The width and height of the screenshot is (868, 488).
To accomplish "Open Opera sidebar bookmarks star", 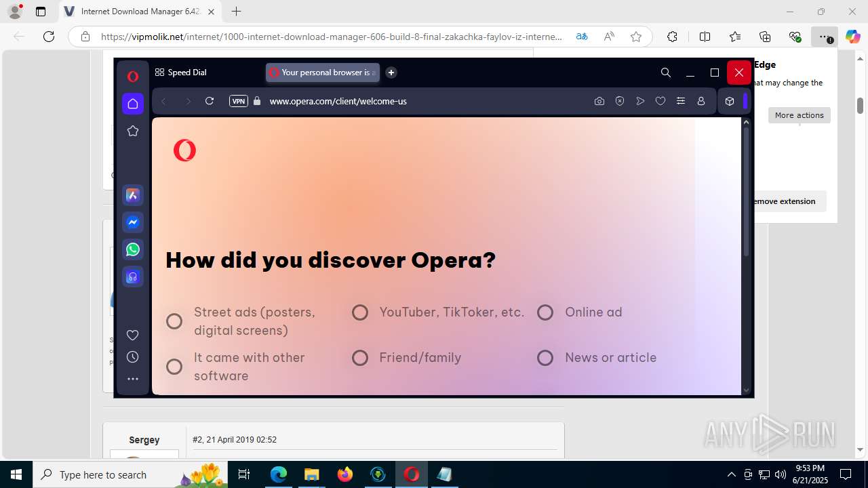I will [x=133, y=131].
